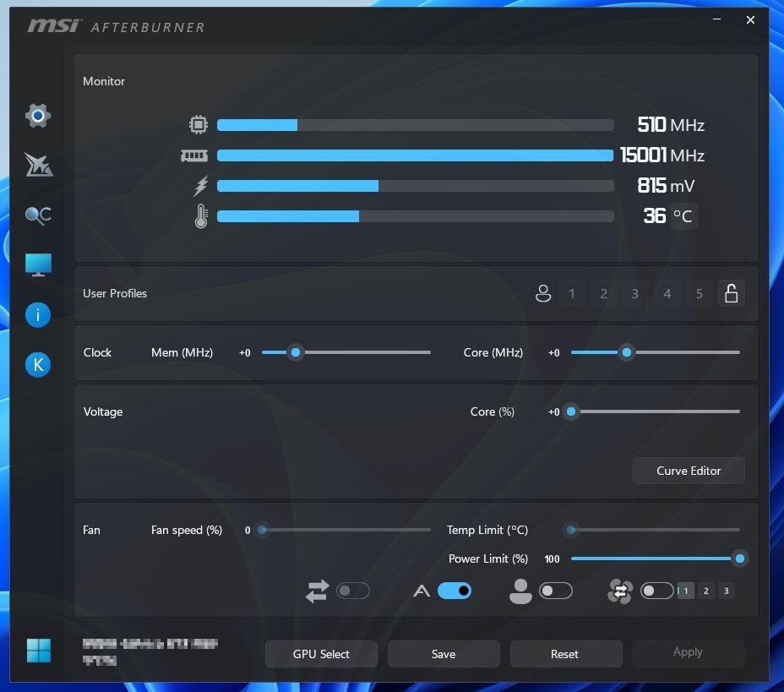Screen dimensions: 784x692
Task: Click the Reset button
Action: 565,653
